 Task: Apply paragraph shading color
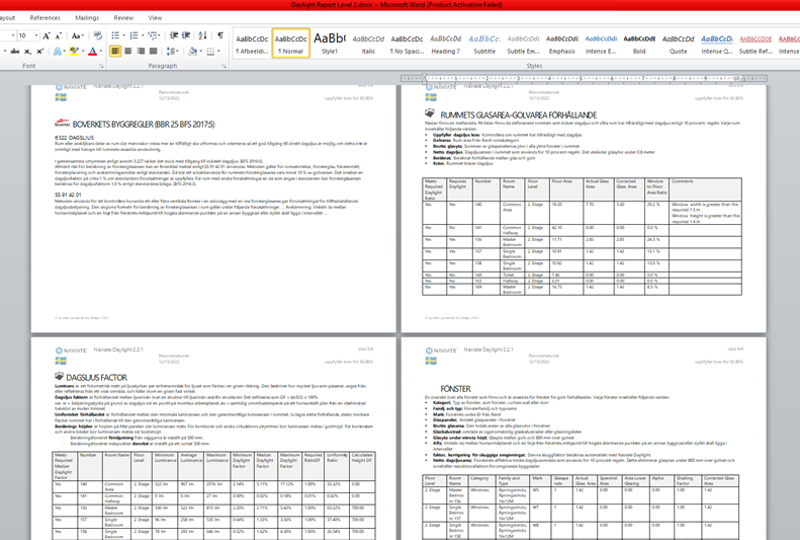click(x=192, y=51)
